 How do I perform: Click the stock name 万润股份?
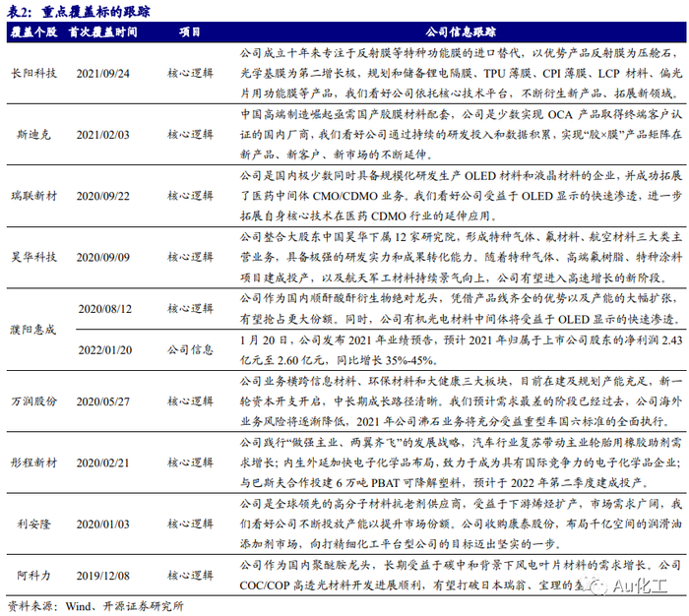click(33, 401)
